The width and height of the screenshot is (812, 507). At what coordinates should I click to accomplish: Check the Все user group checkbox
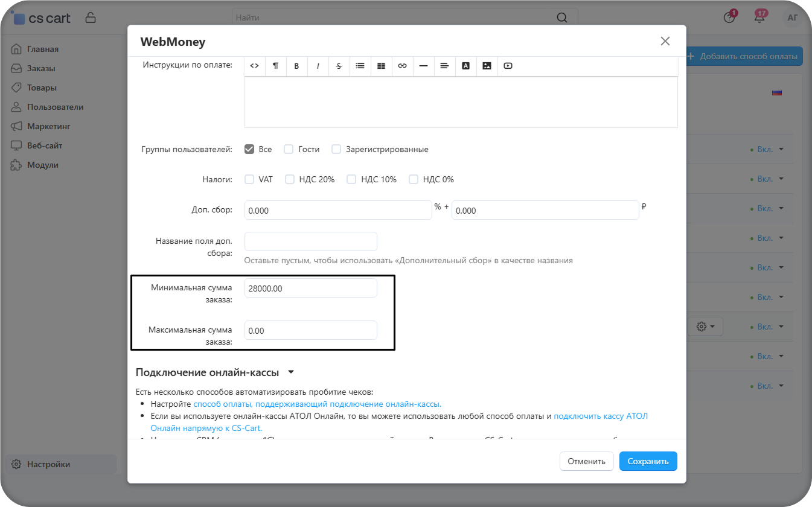249,149
